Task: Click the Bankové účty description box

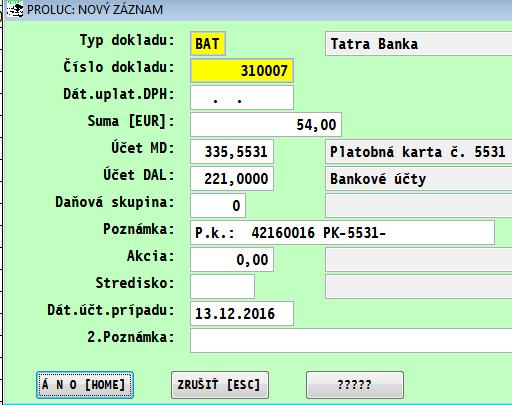Action: coord(419,179)
